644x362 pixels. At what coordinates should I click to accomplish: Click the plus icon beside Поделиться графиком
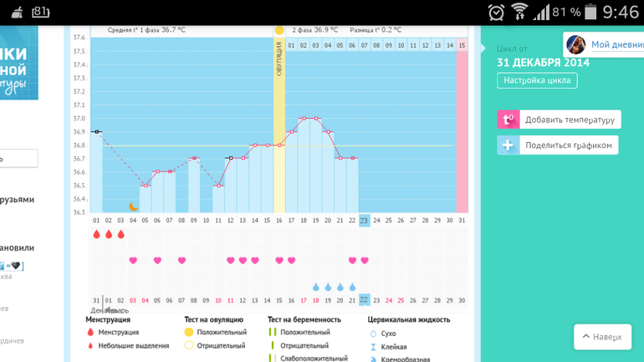[x=508, y=145]
